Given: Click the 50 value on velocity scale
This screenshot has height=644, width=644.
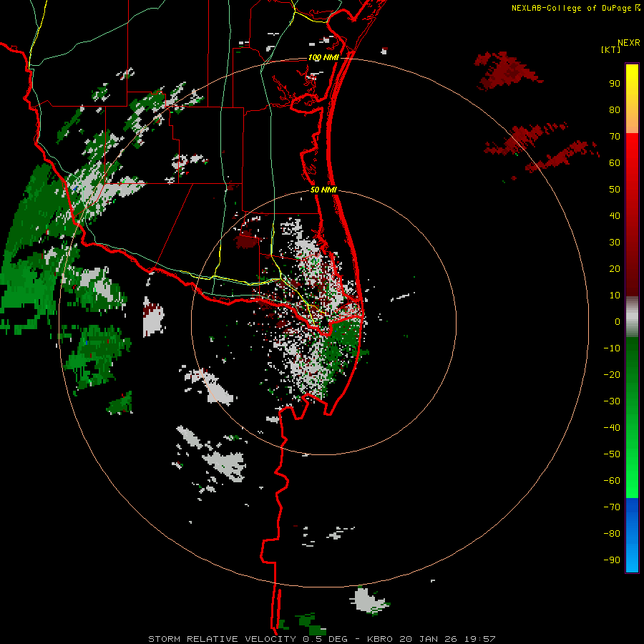Looking at the screenshot, I should click(615, 190).
